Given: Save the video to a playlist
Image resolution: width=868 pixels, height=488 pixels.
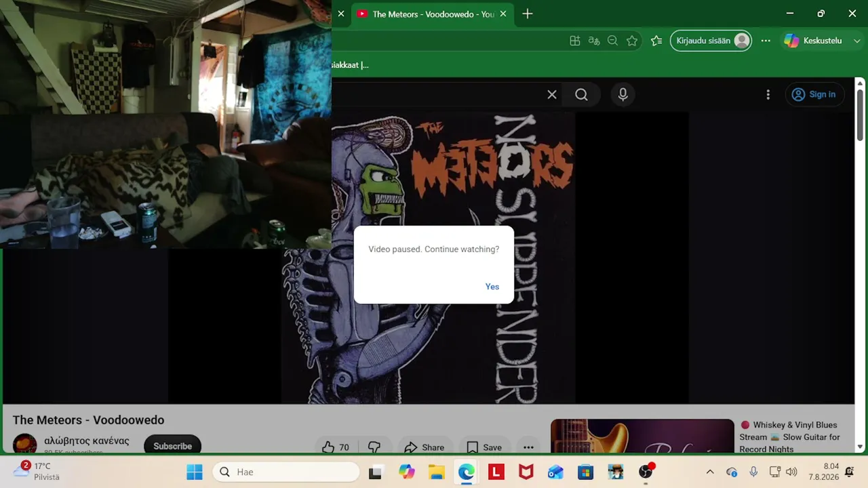Looking at the screenshot, I should [484, 447].
